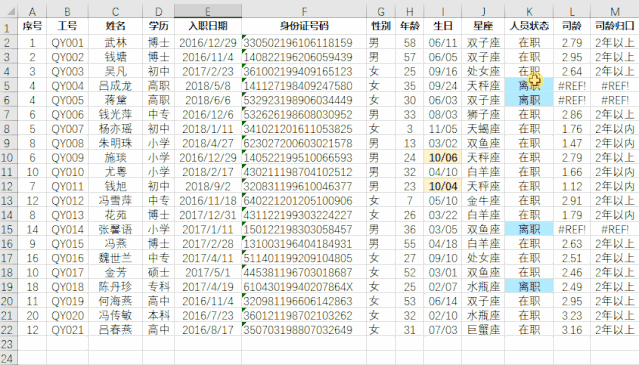Click the 学历 header cell
Image resolution: width=639 pixels, height=365 pixels.
tap(159, 26)
